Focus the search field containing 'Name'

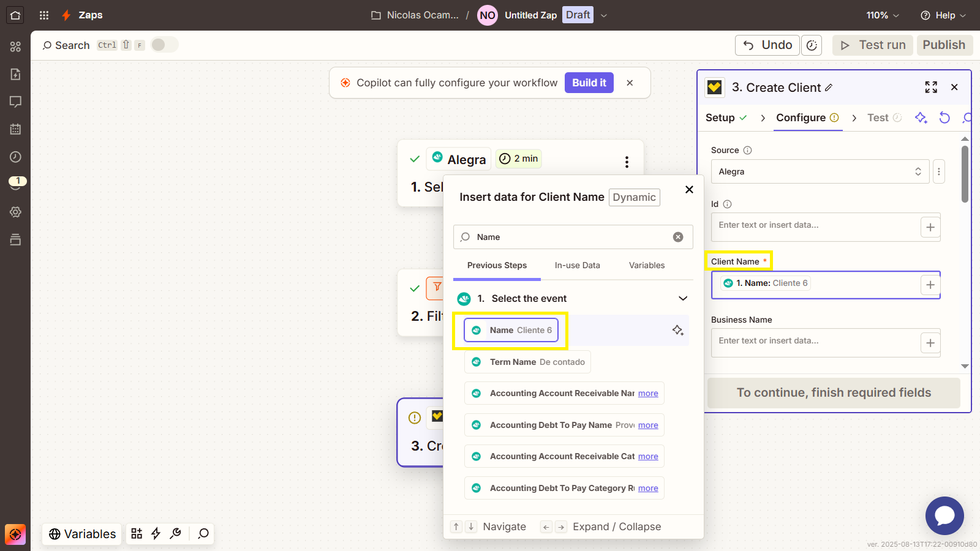[573, 237]
